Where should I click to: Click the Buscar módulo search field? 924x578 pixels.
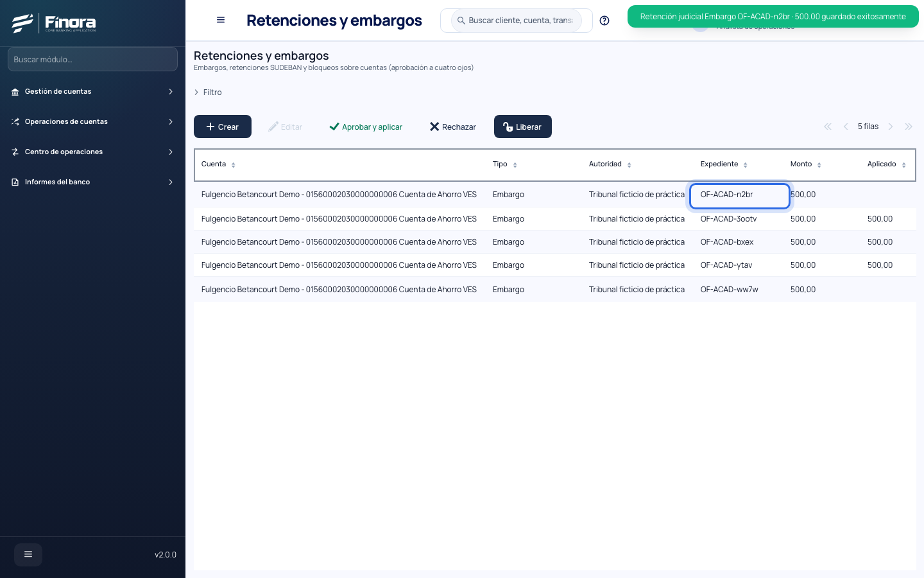click(92, 59)
